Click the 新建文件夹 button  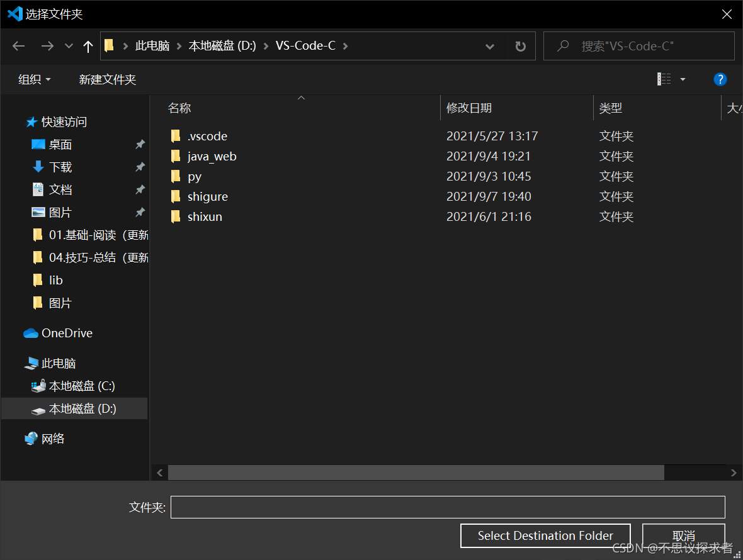pos(108,79)
